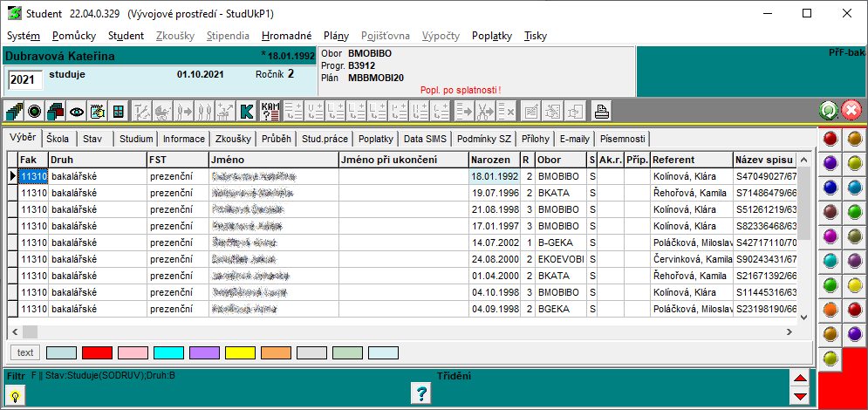Viewport: 868px width, 410px height.
Task: Click the printer icon in toolbar
Action: [x=601, y=111]
